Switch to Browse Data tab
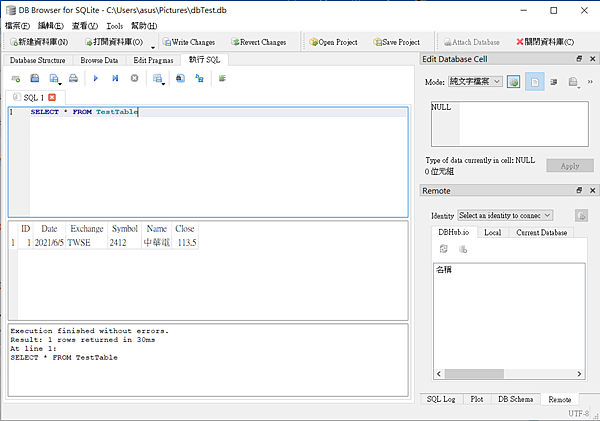The image size is (600, 421). (x=99, y=60)
